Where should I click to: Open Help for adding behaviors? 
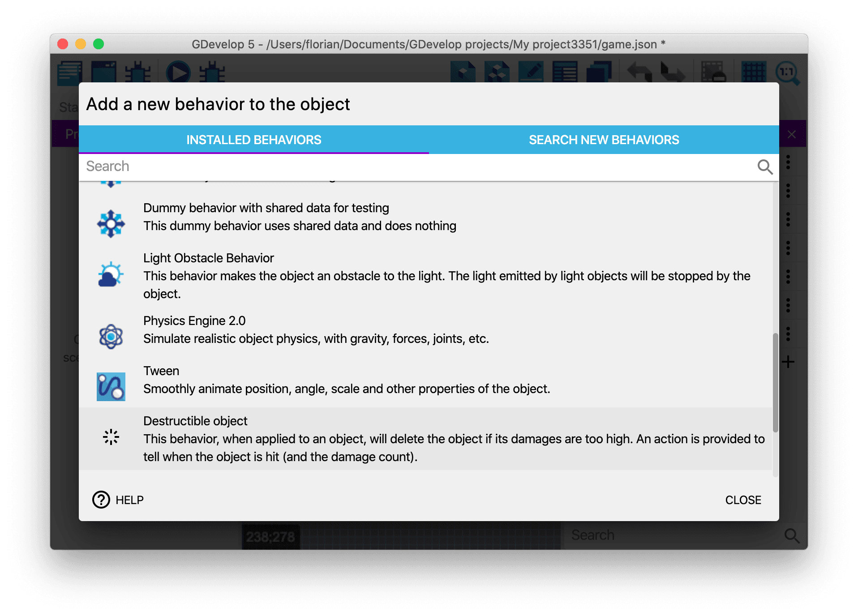[118, 500]
